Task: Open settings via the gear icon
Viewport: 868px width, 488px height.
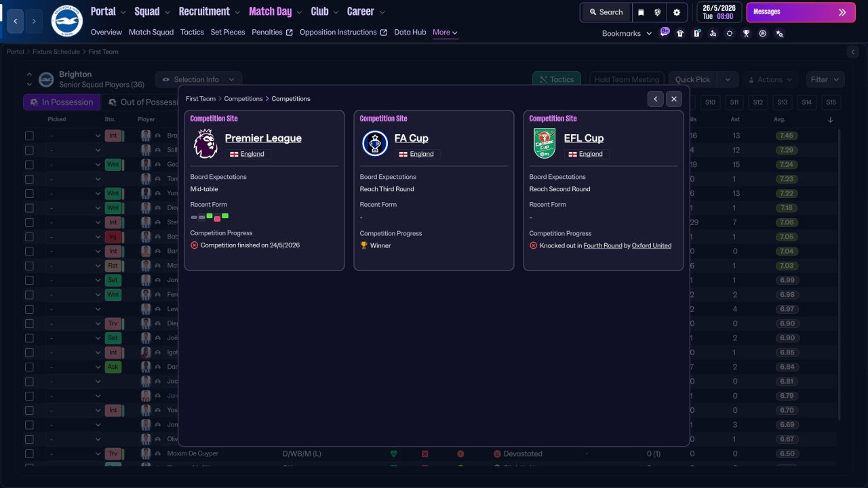Action: coord(677,12)
